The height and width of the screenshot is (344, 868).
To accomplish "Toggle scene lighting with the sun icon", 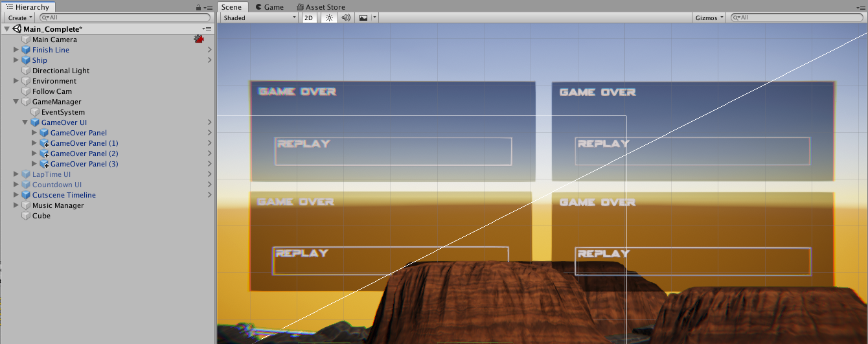I will 329,17.
